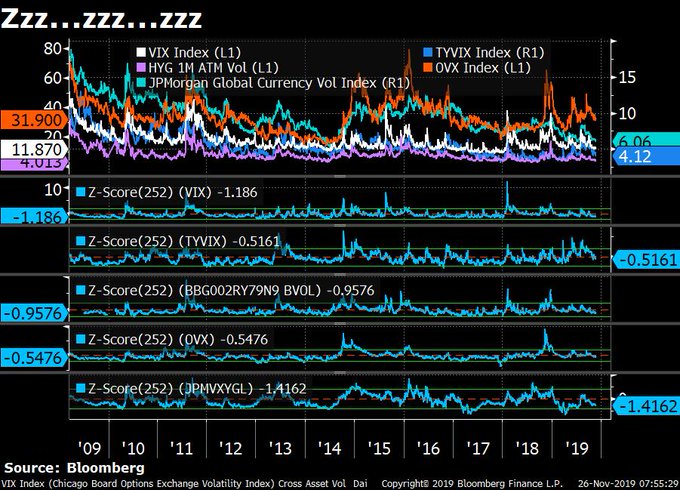Click the Z-Score(252) (JPMVXYGL) panel label
Image resolution: width=680 pixels, height=490 pixels.
[197, 388]
